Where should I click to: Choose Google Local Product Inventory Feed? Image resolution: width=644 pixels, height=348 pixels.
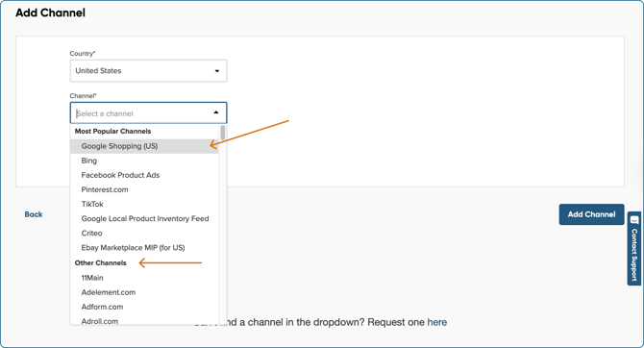coord(144,218)
